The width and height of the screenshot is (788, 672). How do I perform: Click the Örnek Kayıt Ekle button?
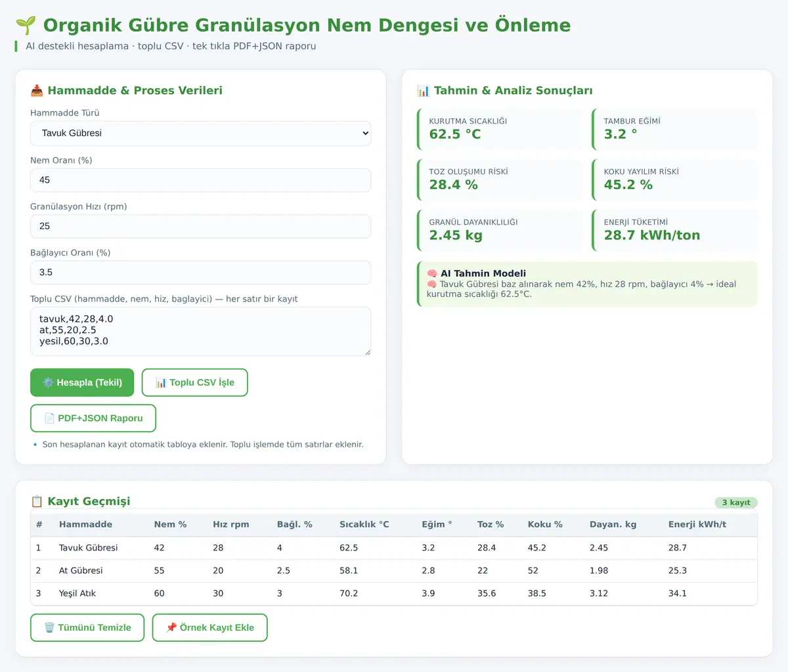pyautogui.click(x=210, y=628)
